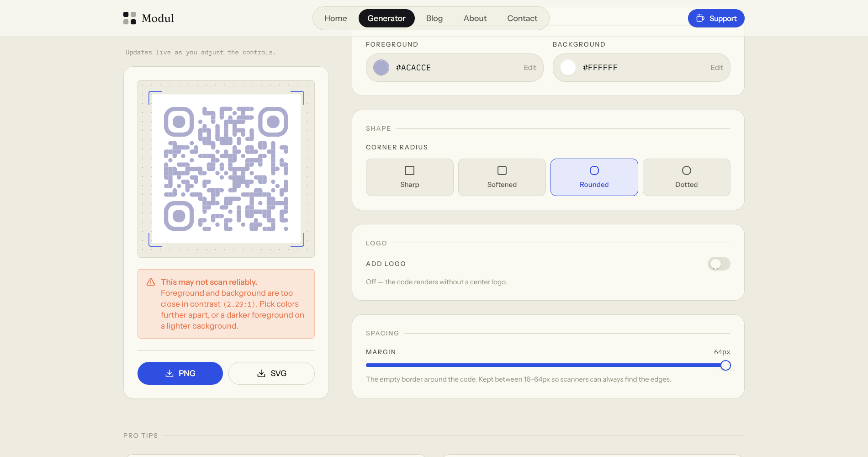The image size is (868, 457).
Task: Select the Dotted corner radius option
Action: pos(687,177)
